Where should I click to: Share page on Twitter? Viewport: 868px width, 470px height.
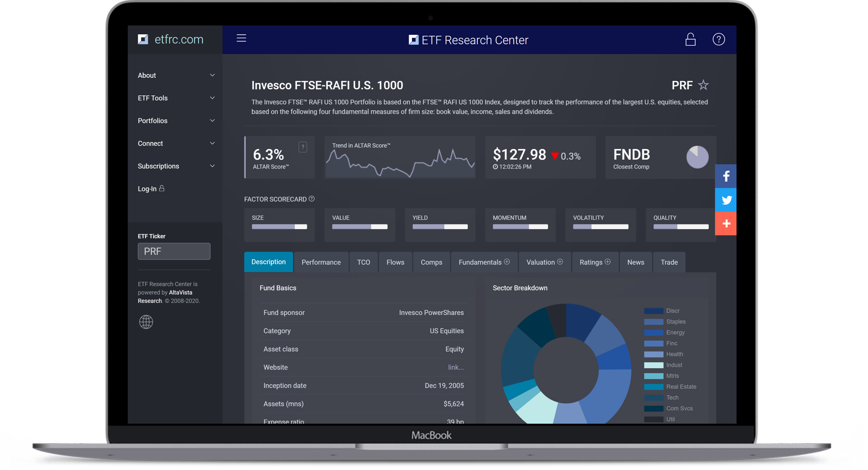725,200
